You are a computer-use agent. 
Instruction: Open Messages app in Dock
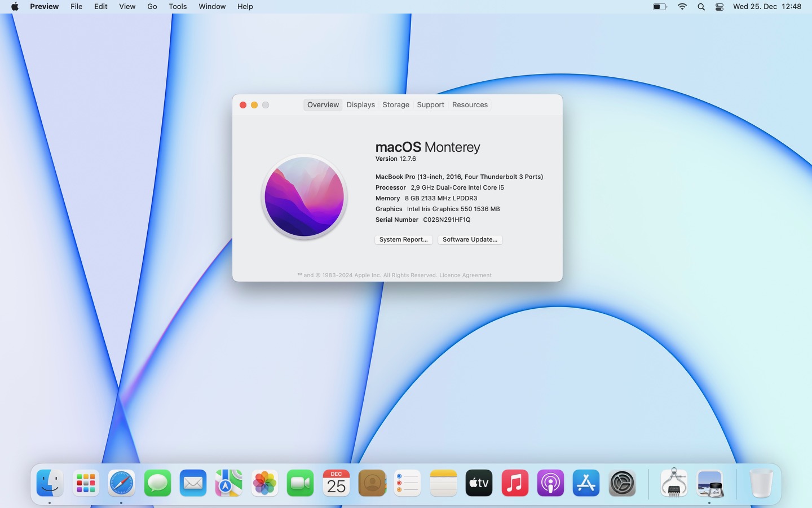[157, 483]
